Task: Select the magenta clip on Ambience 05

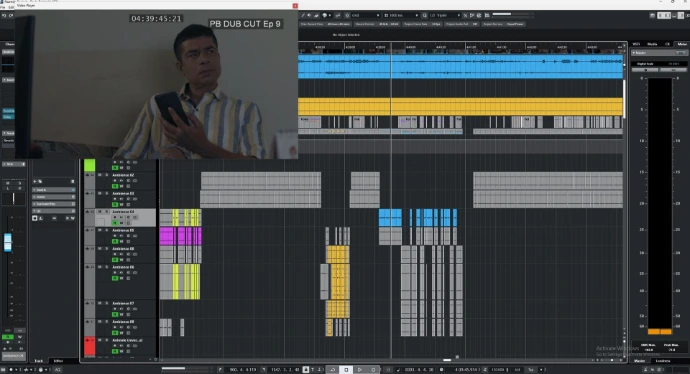Action: pos(180,236)
